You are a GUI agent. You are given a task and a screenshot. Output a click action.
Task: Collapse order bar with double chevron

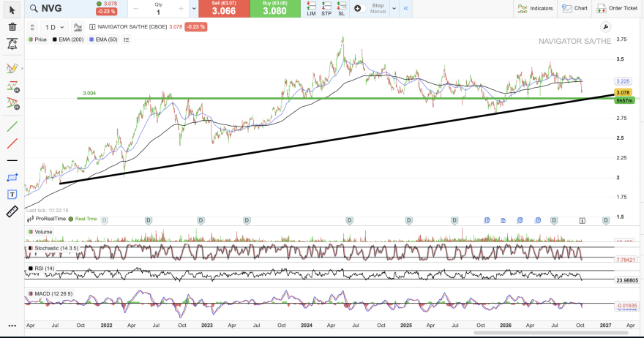tap(405, 8)
